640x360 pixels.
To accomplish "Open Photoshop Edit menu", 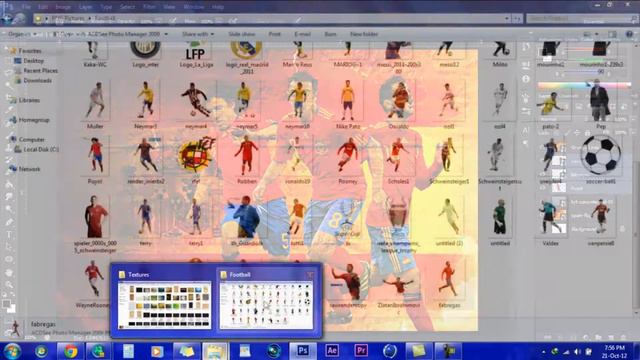I will point(42,7).
